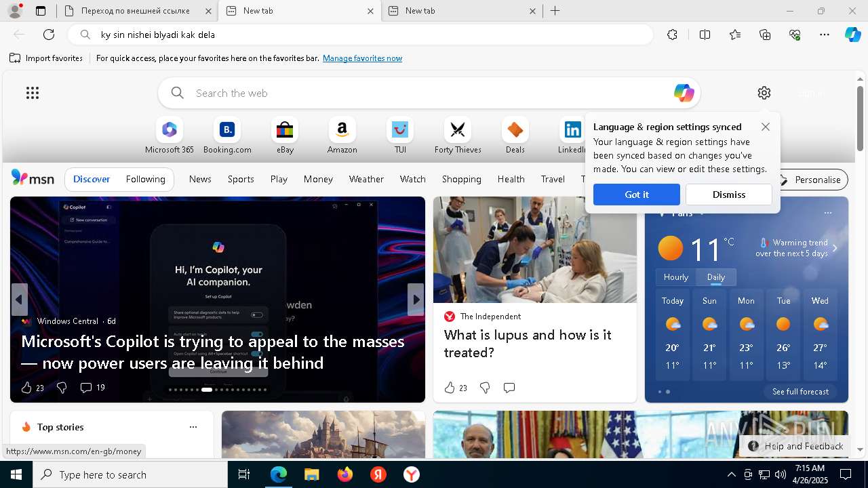This screenshot has width=868, height=488.
Task: Open See full forecast link
Action: coord(800,392)
